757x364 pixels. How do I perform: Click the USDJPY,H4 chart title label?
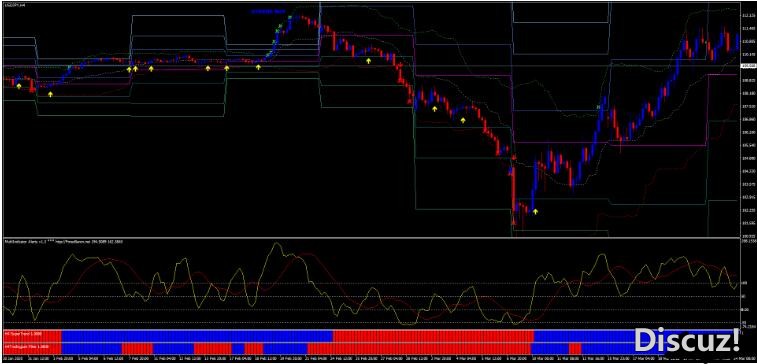[x=13, y=4]
